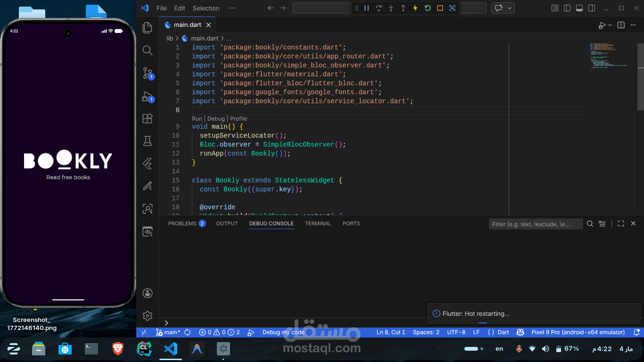Screen dimensions: 644x362
Task: Open the Flutter sidebar icon
Action: coord(147,164)
